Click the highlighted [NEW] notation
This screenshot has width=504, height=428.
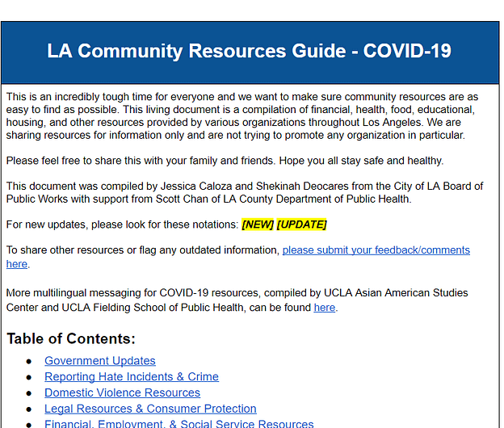click(258, 224)
